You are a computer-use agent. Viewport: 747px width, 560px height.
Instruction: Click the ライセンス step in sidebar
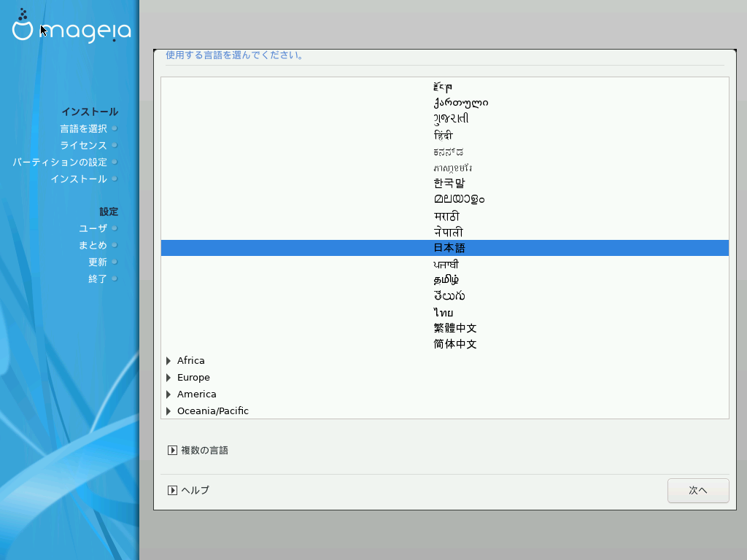tap(83, 145)
